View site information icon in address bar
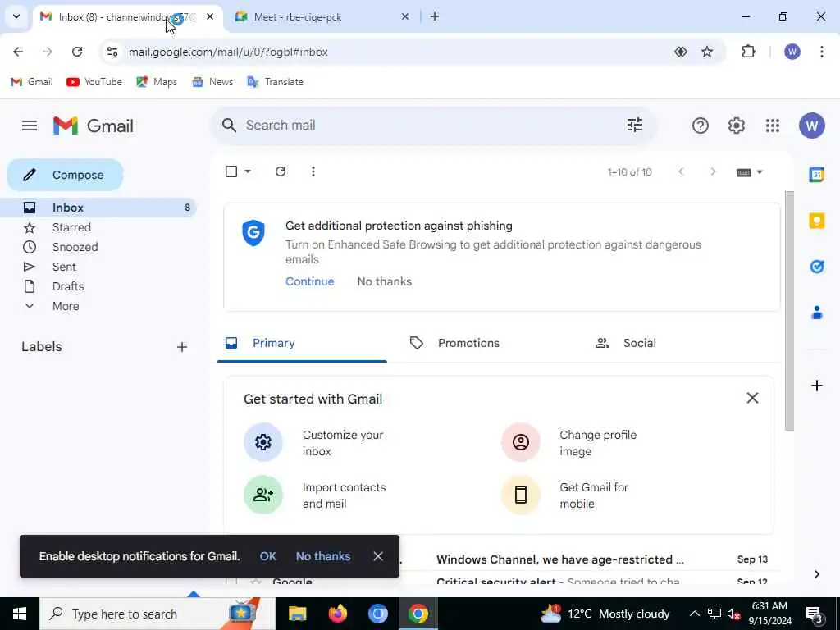The image size is (840, 630). pyautogui.click(x=112, y=52)
